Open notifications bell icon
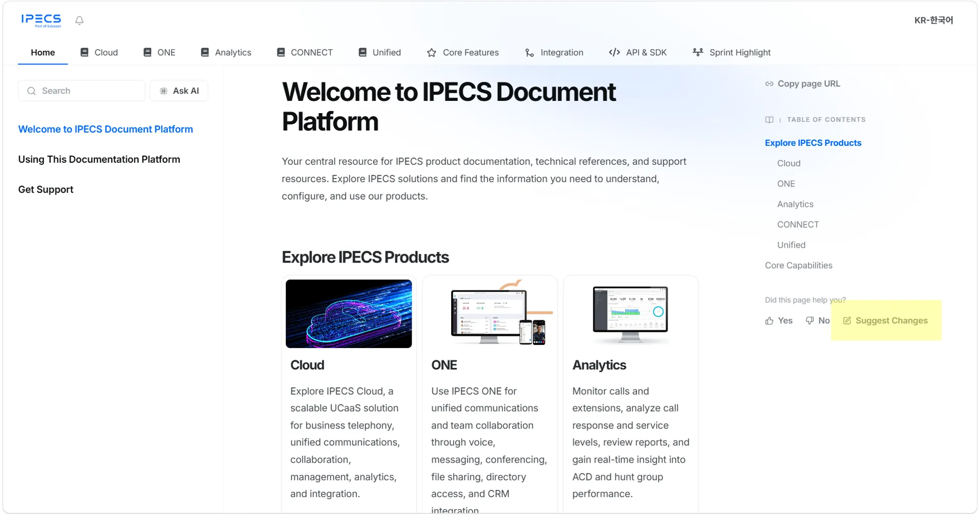Screen dimensions: 980x516 tap(79, 20)
